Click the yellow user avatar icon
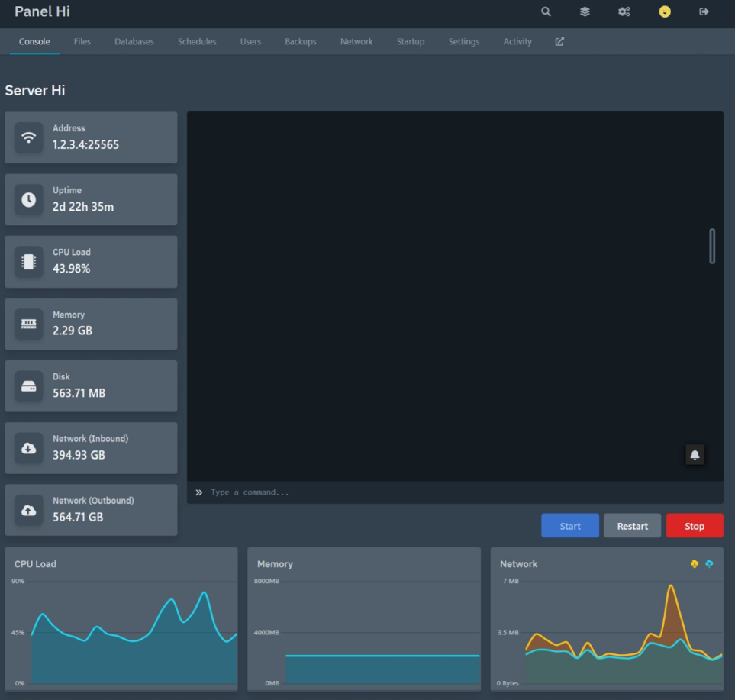735x700 pixels. click(x=665, y=11)
